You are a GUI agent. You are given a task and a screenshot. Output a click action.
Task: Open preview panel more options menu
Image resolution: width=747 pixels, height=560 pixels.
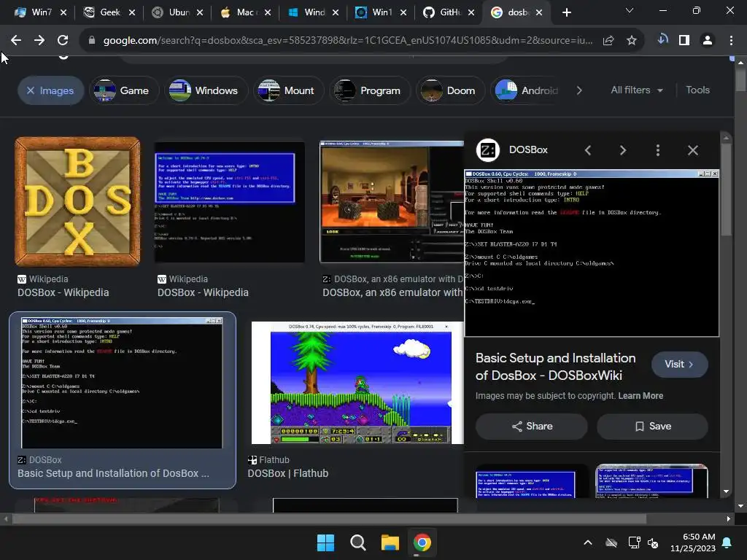coord(658,150)
